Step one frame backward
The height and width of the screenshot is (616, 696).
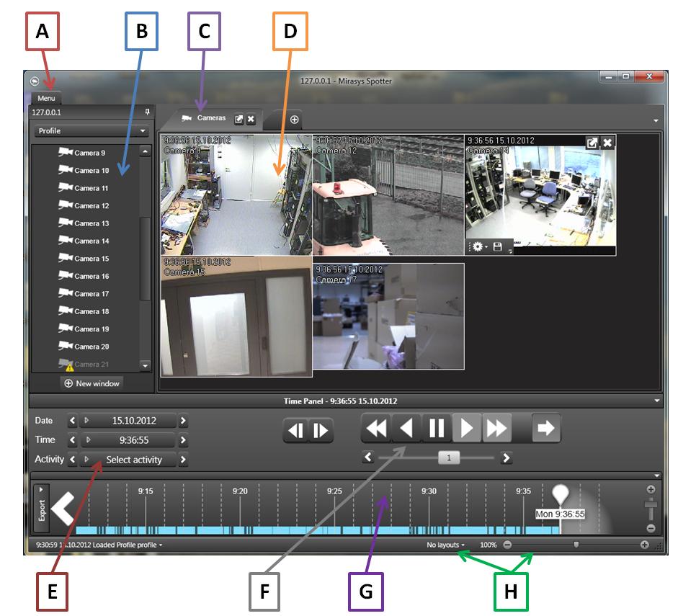[x=295, y=431]
